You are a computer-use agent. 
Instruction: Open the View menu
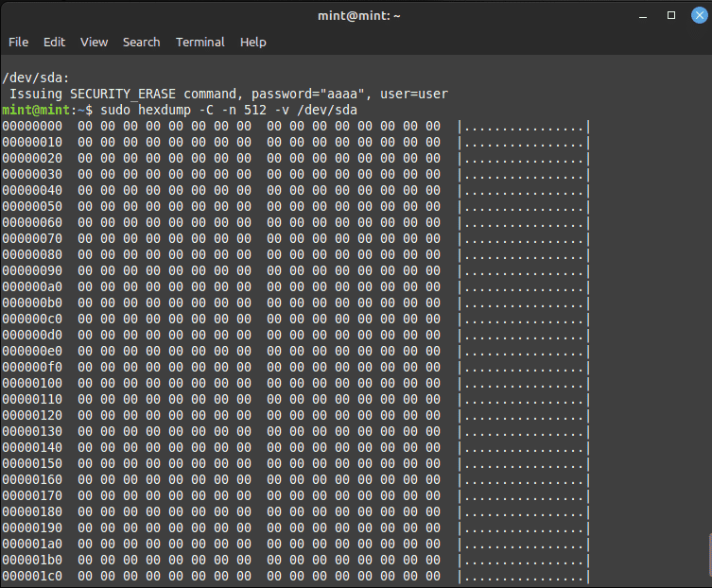(x=94, y=43)
